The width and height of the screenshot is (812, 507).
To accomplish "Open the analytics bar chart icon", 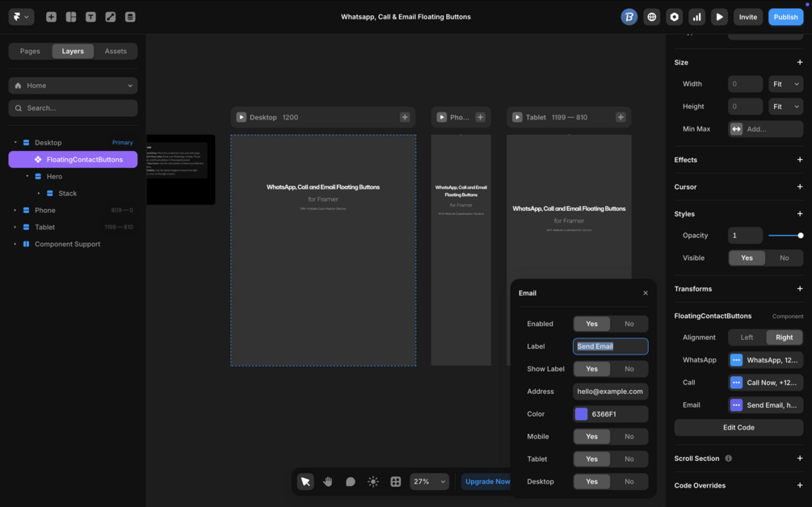I will pyautogui.click(x=697, y=17).
